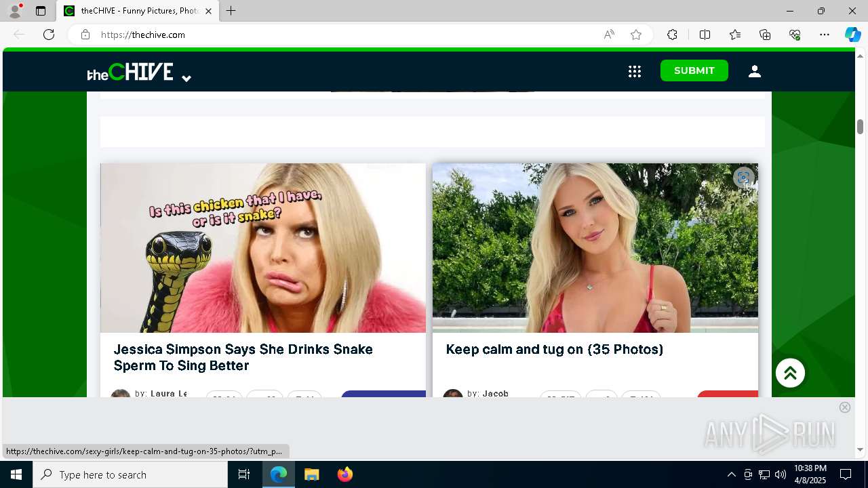Screen dimensions: 868x488
Task: Open File Explorer taskbar icon
Action: pyautogui.click(x=311, y=474)
